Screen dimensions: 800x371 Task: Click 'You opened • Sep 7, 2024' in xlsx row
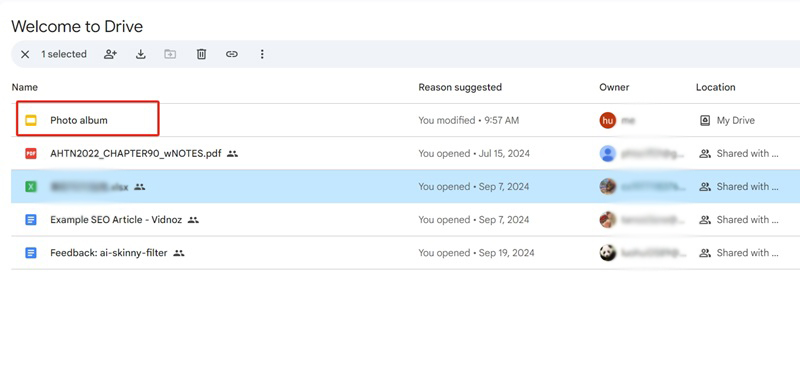click(x=474, y=187)
